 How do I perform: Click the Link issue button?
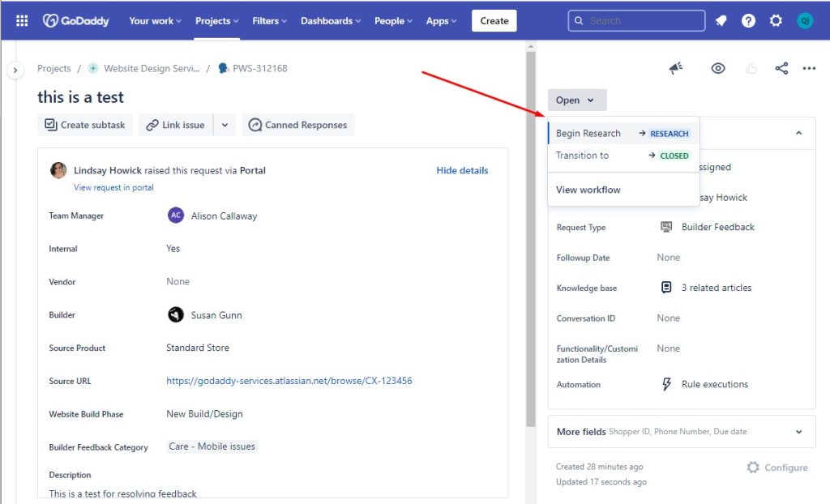(176, 125)
